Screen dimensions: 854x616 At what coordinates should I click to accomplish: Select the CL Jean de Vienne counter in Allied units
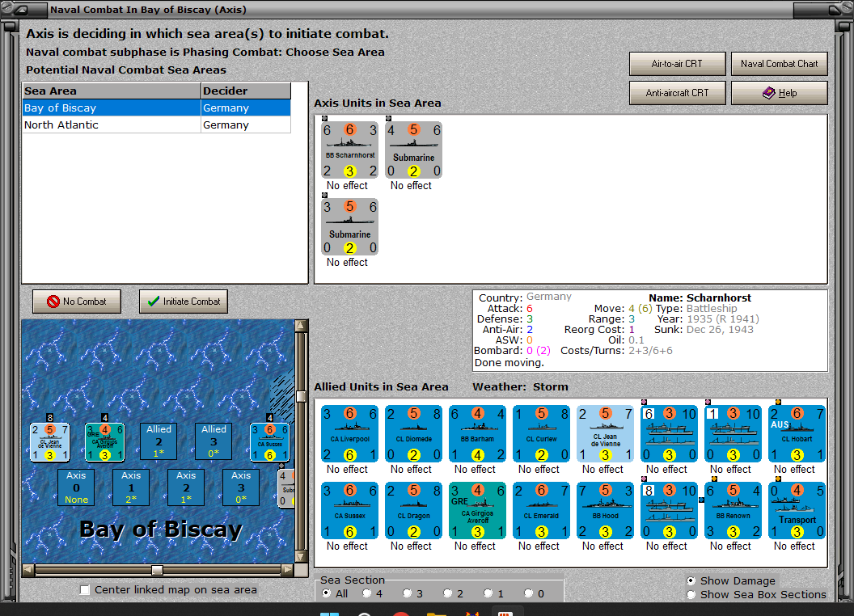(x=605, y=434)
